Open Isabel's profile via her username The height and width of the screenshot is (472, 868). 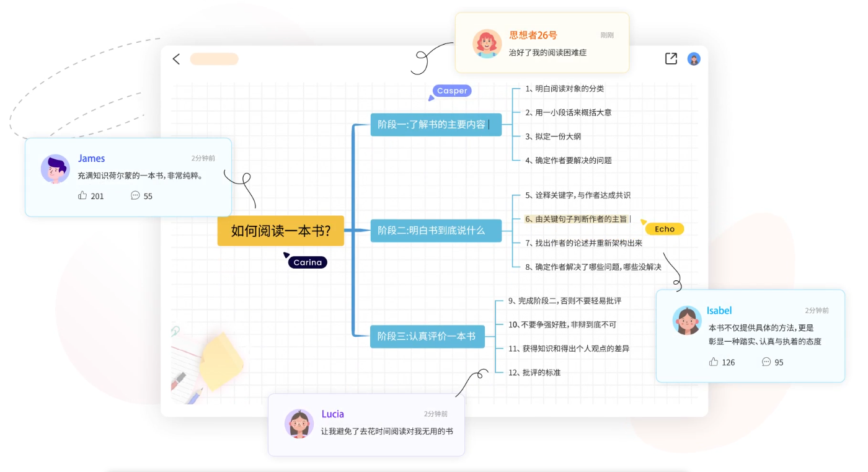tap(720, 310)
